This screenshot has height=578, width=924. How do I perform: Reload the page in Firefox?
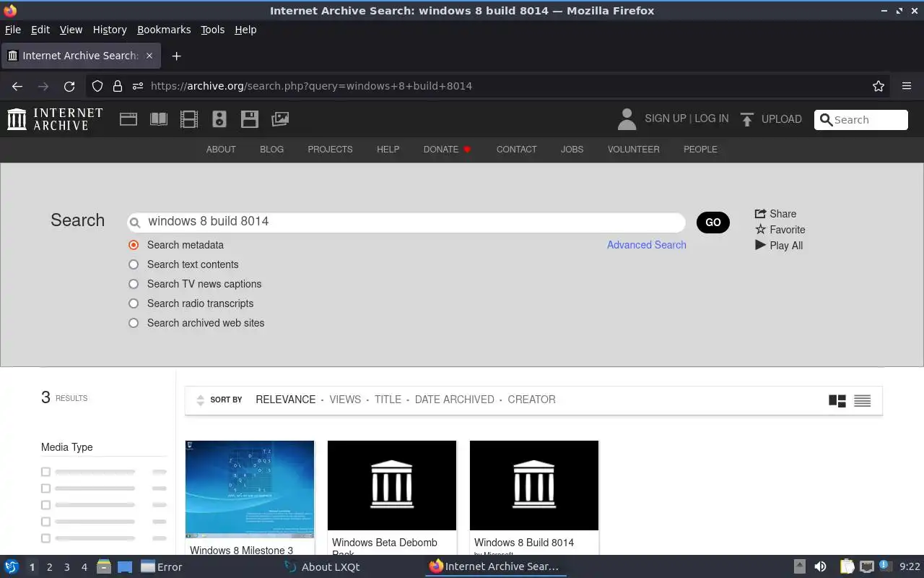tap(69, 86)
